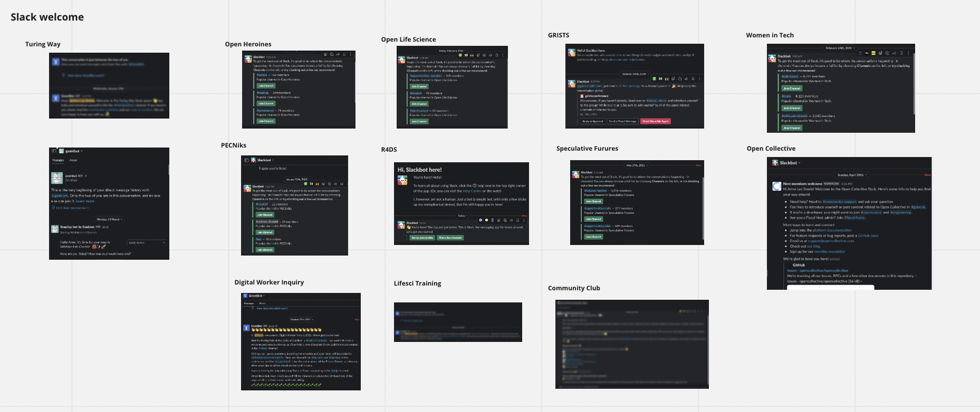Click the three-dot more icon in R4DS message toolbar
980x412 pixels.
pyautogui.click(x=524, y=220)
